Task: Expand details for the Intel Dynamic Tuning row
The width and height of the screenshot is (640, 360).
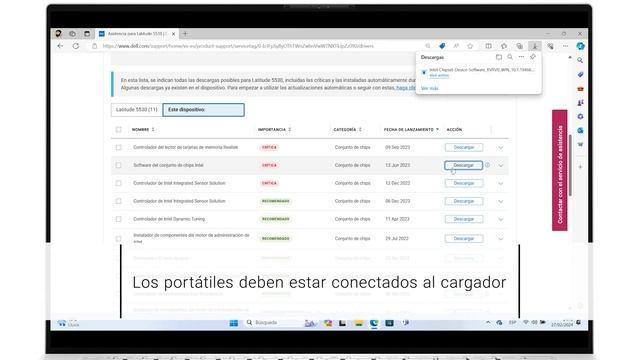Action: click(x=501, y=220)
